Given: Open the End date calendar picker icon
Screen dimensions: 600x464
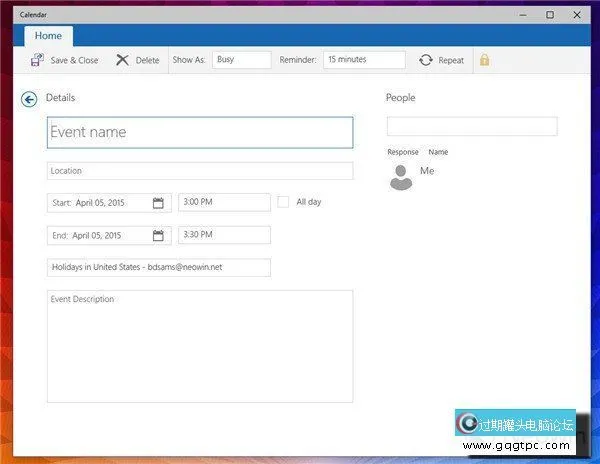Looking at the screenshot, I should [158, 236].
